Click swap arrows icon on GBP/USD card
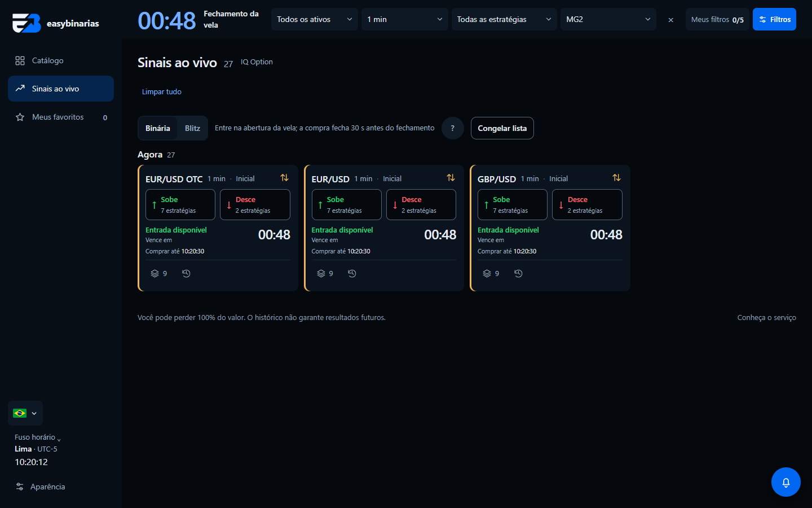 coord(617,178)
